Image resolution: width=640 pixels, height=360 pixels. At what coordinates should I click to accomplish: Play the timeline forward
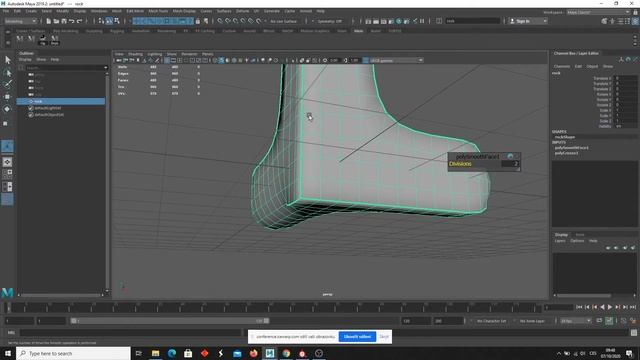[x=610, y=307]
